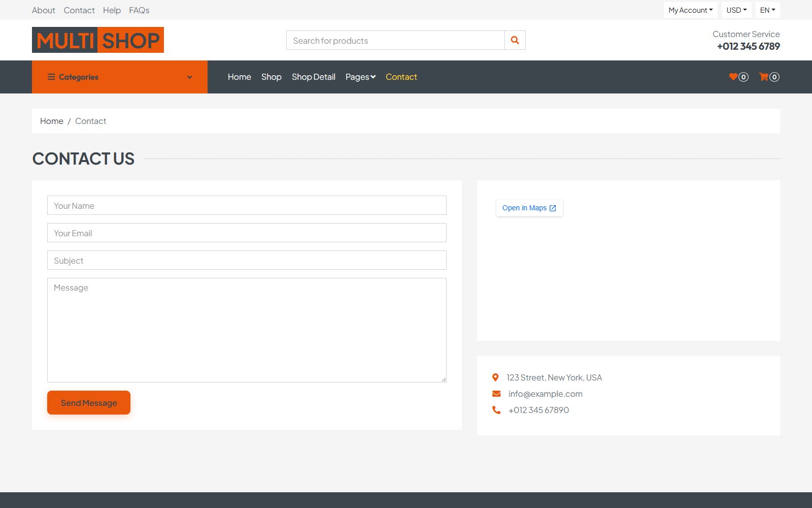This screenshot has width=812, height=508.
Task: Click the CONTACT US heading
Action: coord(83,158)
